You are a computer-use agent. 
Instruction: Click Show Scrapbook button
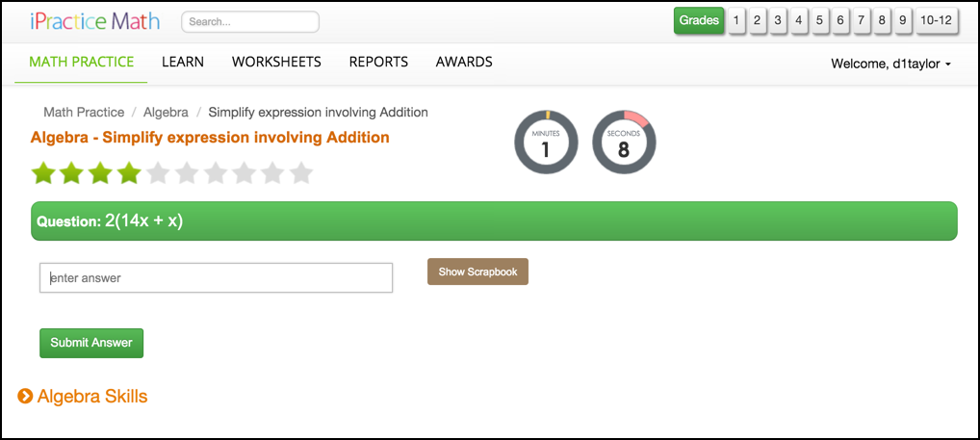[x=477, y=272]
